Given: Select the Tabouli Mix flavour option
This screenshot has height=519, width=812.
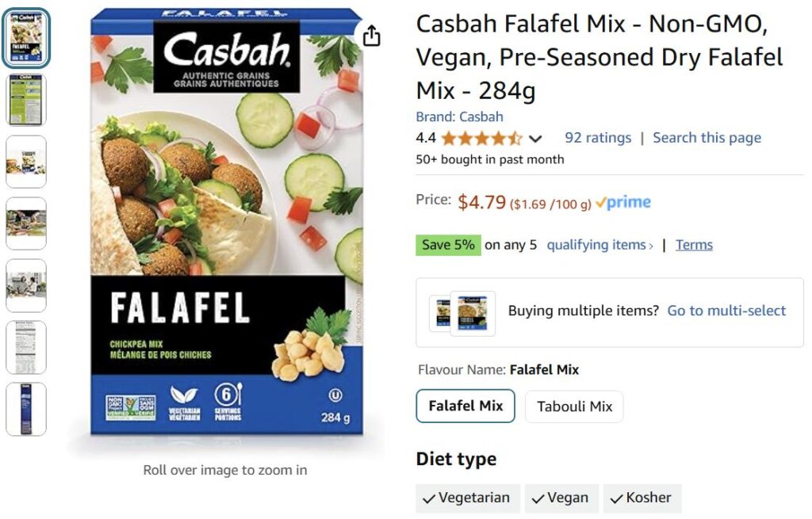Looking at the screenshot, I should (574, 406).
